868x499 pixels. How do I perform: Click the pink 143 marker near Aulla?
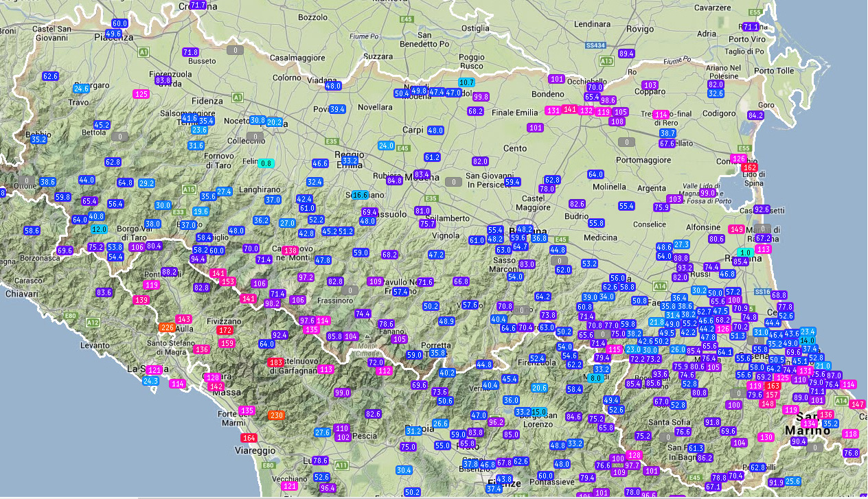coord(184,319)
